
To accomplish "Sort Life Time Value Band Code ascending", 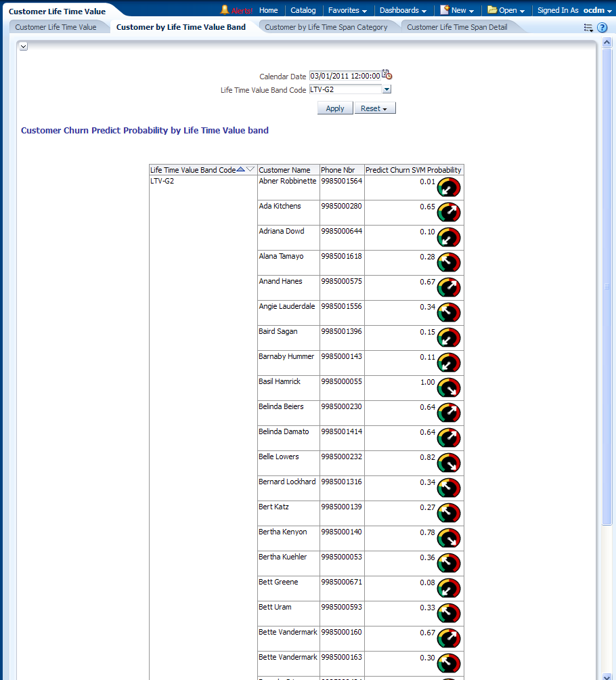I will coord(240,170).
